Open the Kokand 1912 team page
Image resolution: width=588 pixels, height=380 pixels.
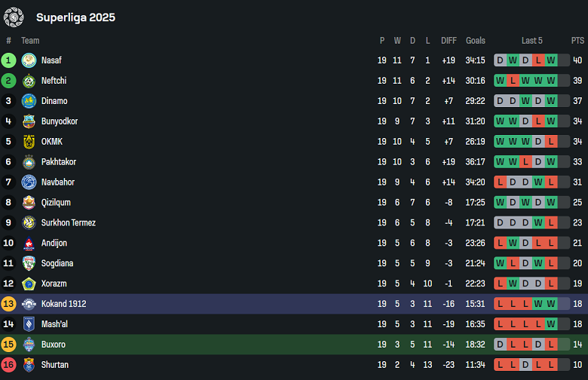coord(63,304)
